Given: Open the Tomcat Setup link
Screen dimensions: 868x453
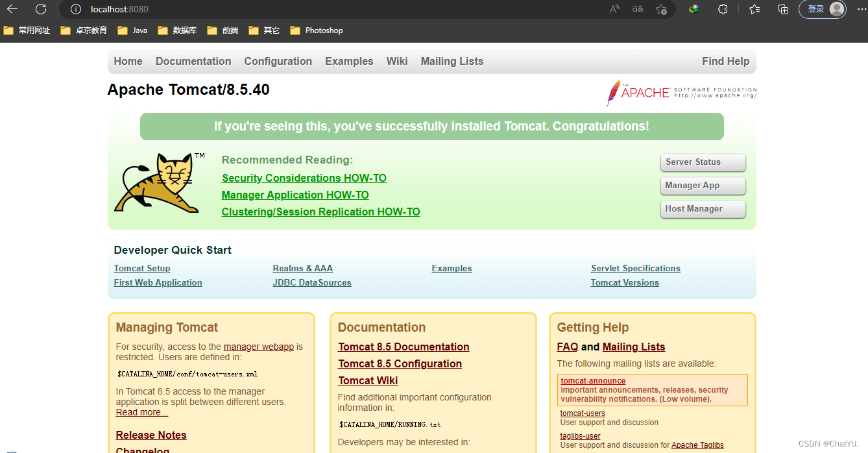Looking at the screenshot, I should 142,268.
